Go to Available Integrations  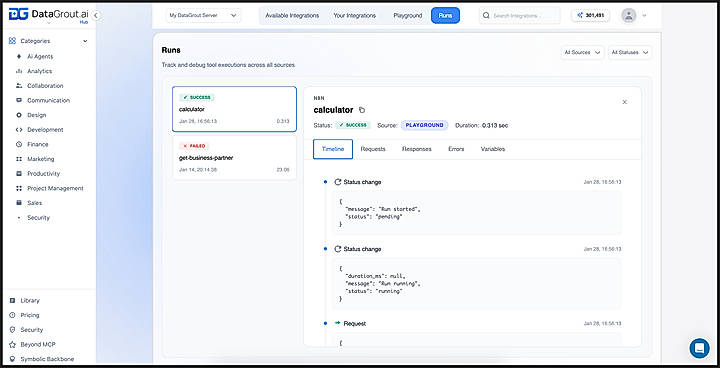coord(292,16)
